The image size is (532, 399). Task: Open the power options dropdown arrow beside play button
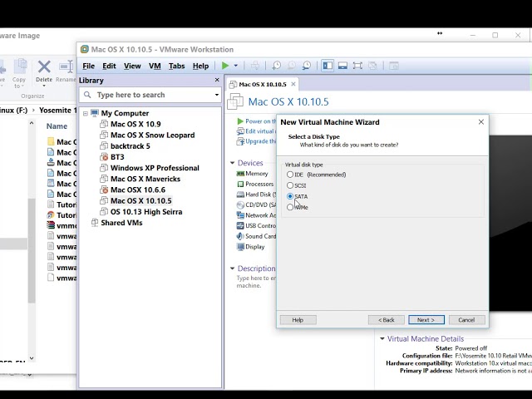(x=236, y=66)
